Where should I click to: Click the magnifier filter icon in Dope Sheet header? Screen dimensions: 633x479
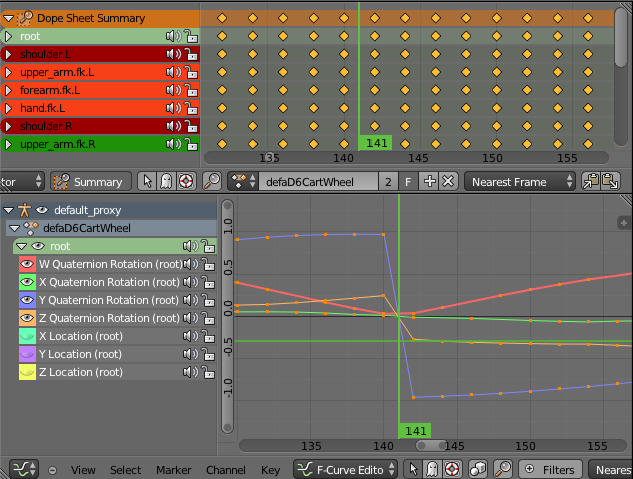[x=212, y=182]
